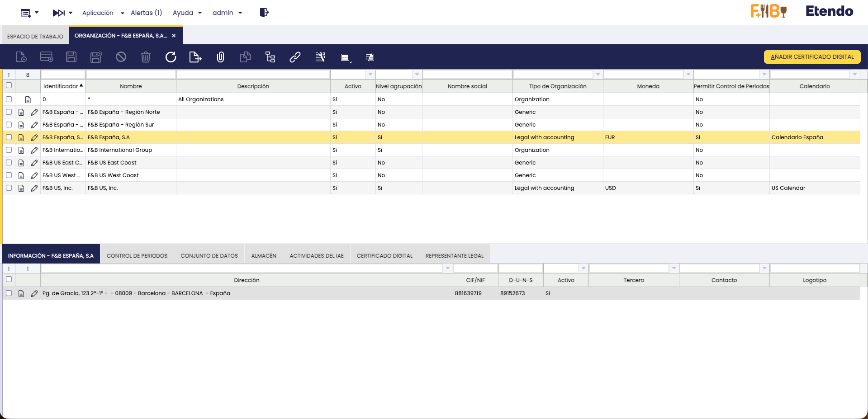Open Alertas (1) link
Image resolution: width=868 pixels, height=419 pixels.
point(146,13)
